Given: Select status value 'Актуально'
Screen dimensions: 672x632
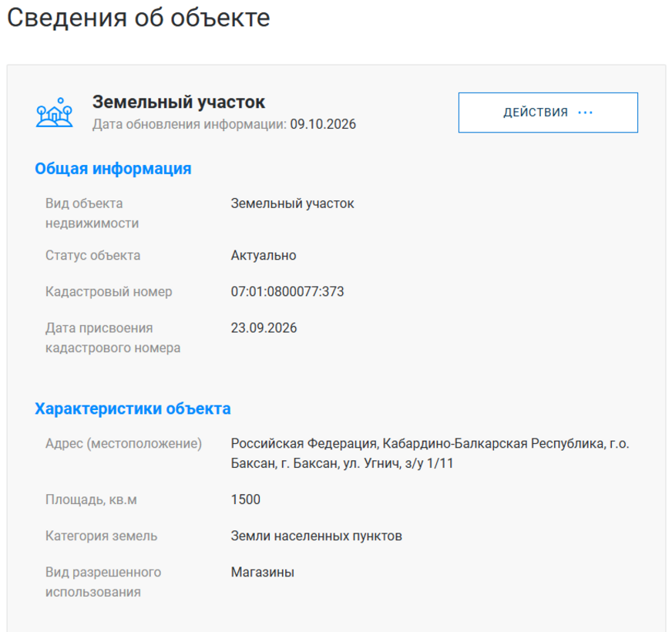Looking at the screenshot, I should pos(264,256).
